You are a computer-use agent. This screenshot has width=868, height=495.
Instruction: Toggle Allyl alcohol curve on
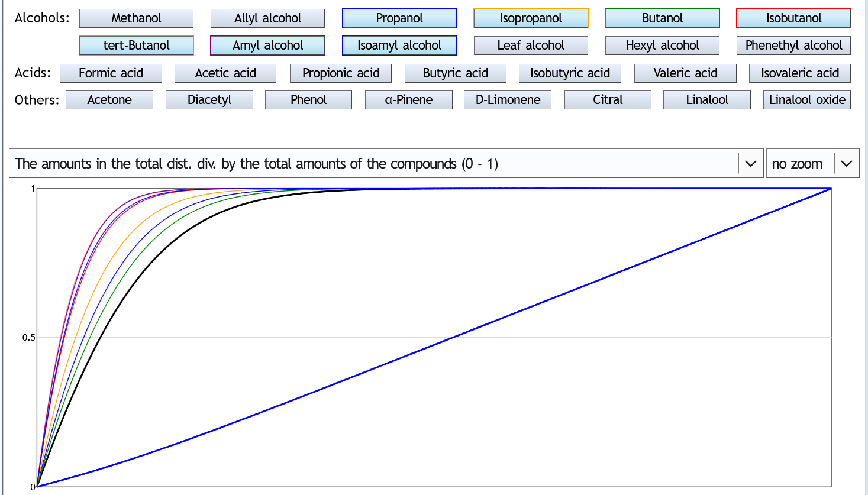click(267, 18)
